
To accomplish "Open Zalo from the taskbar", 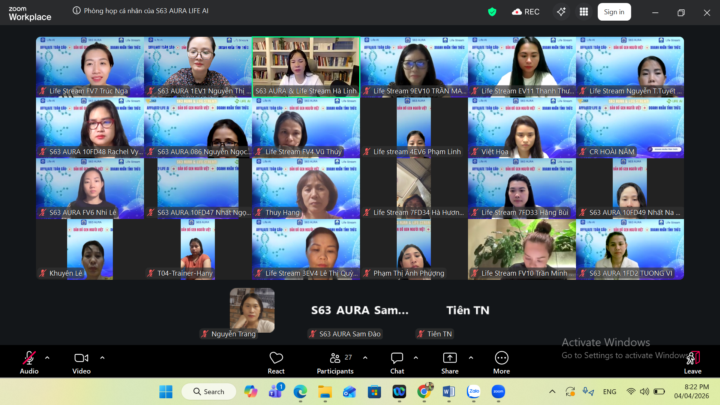I will click(x=473, y=392).
